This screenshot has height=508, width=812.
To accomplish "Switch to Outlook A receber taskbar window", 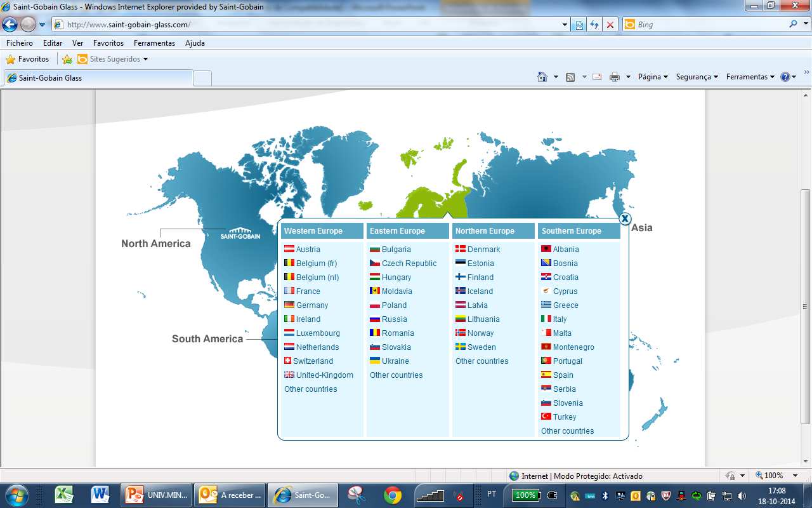I will 230,495.
